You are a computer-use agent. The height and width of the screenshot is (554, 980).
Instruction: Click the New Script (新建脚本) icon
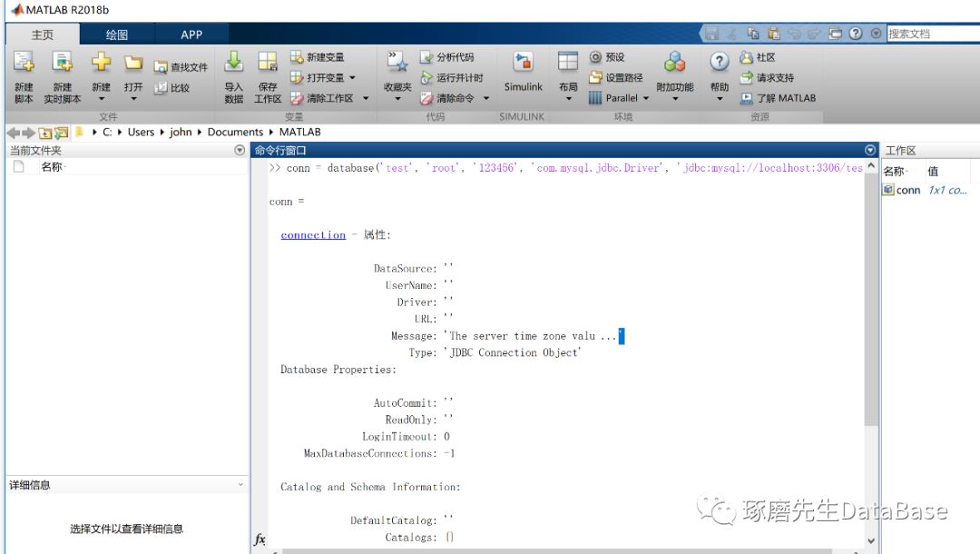pyautogui.click(x=24, y=63)
